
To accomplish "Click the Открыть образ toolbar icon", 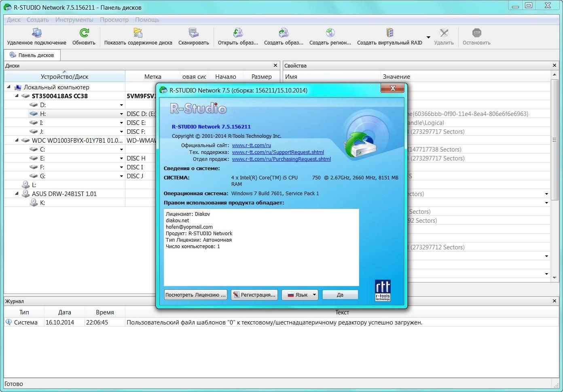I will 238,33.
